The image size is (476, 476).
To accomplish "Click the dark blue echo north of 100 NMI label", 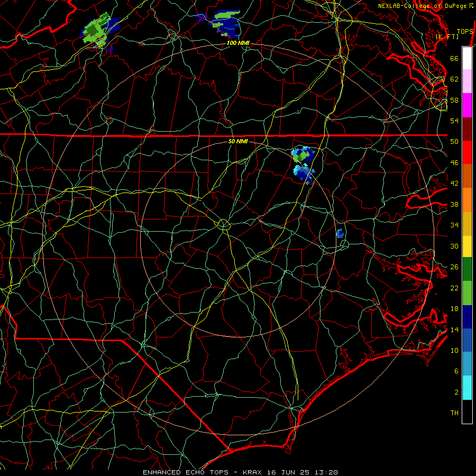I will (225, 24).
